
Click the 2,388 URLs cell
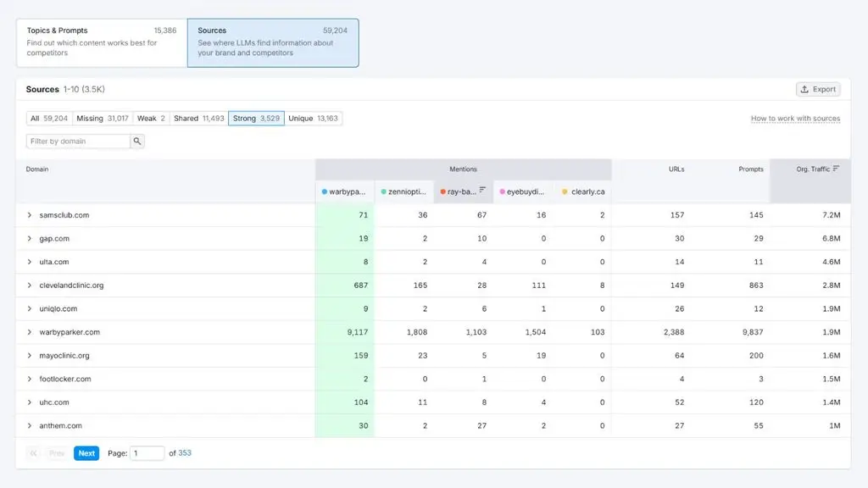click(674, 332)
